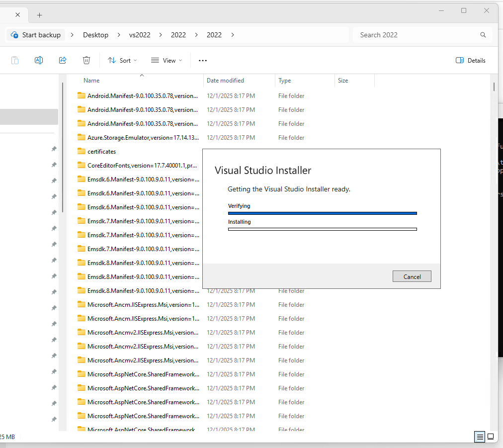The width and height of the screenshot is (503, 448).
Task: Click folder icon of certificates row
Action: (x=82, y=151)
